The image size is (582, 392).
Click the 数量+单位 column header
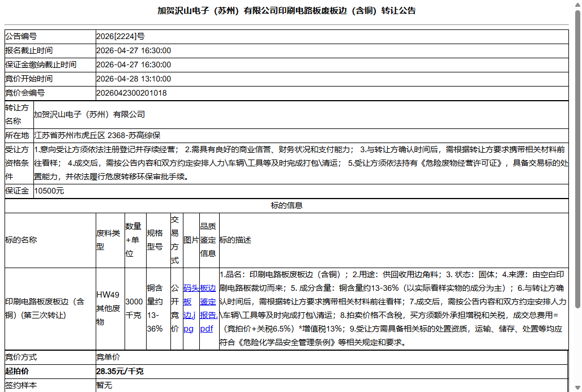135,240
